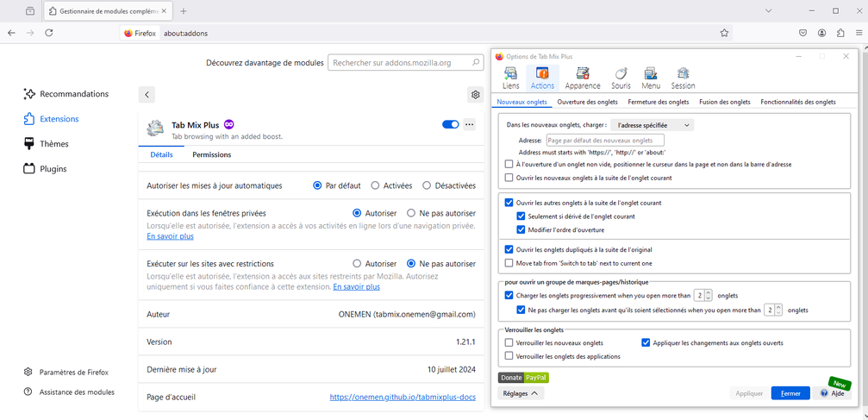868x420 pixels.
Task: Expand the Réglages menu button
Action: tap(521, 393)
